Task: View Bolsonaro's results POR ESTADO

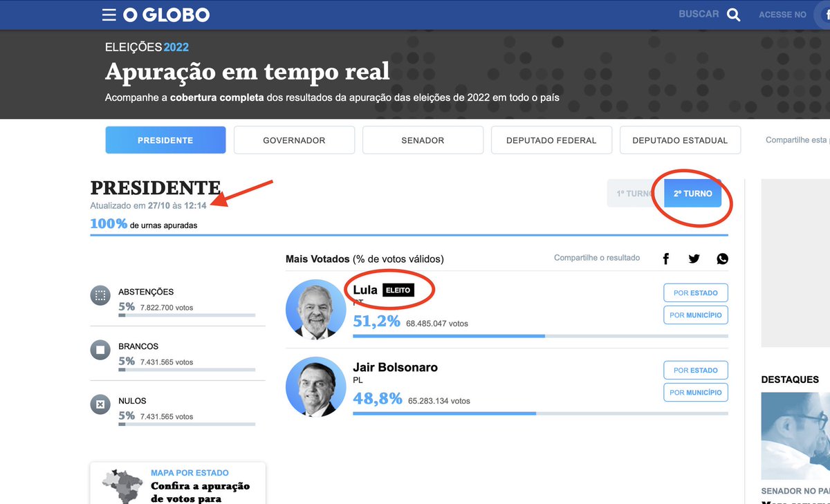Action: point(696,370)
